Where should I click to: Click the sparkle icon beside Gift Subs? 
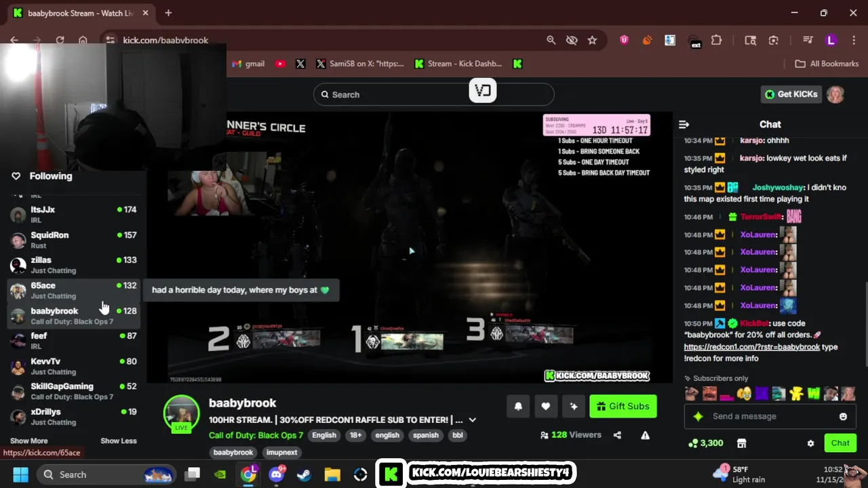(574, 406)
